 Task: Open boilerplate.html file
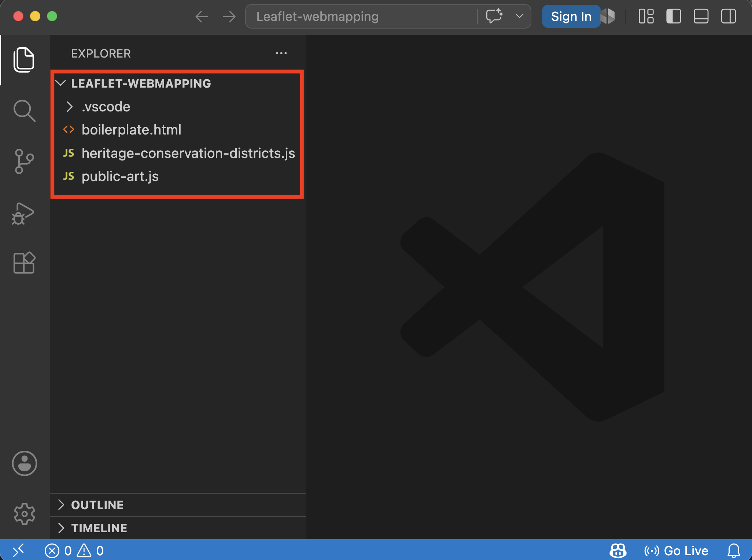[177, 130]
